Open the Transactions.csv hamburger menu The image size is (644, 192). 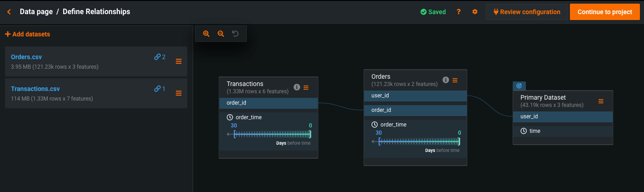[179, 93]
